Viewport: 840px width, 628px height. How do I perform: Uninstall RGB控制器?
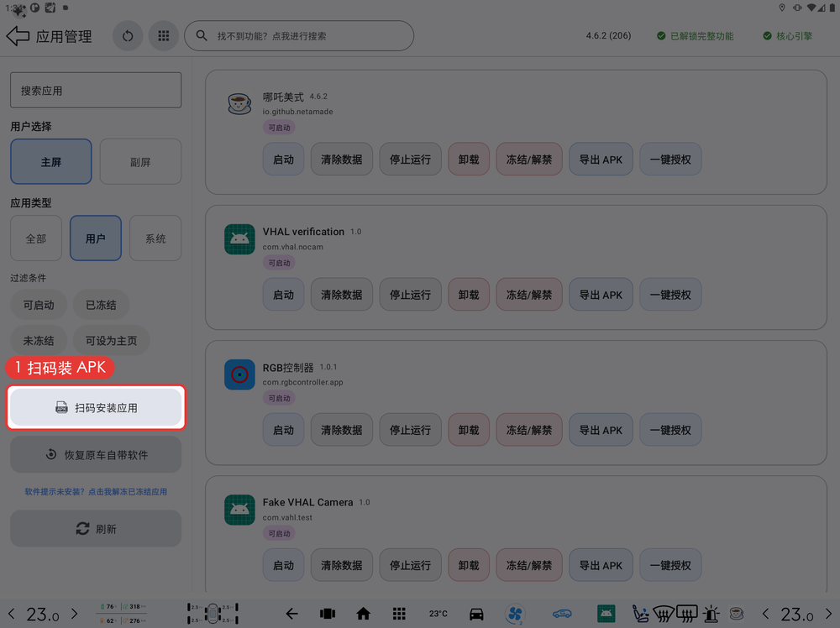[x=469, y=430]
